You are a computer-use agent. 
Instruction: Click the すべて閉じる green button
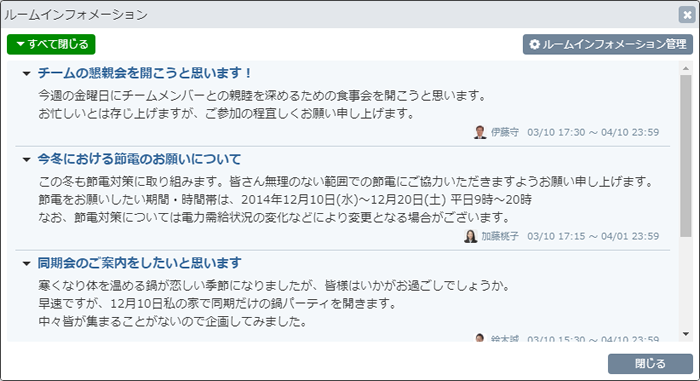click(51, 44)
